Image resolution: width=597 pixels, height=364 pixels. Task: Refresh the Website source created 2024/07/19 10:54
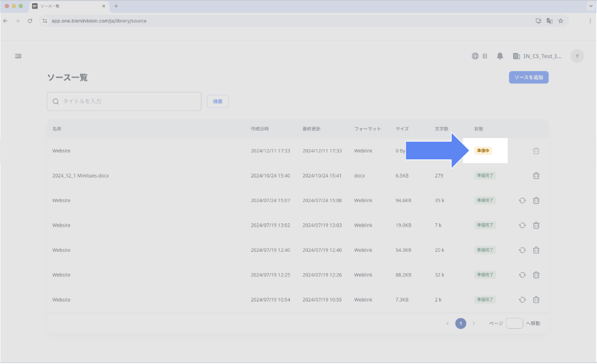point(522,300)
